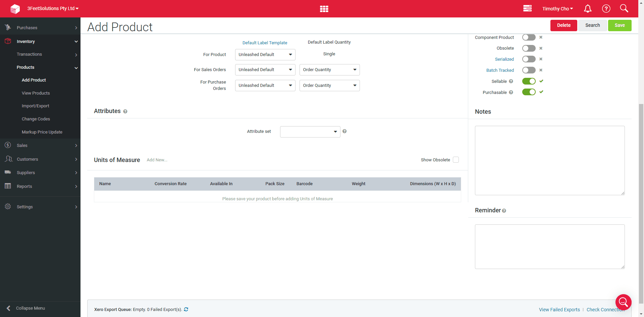Open For Sales Orders label template dropdown

point(265,70)
